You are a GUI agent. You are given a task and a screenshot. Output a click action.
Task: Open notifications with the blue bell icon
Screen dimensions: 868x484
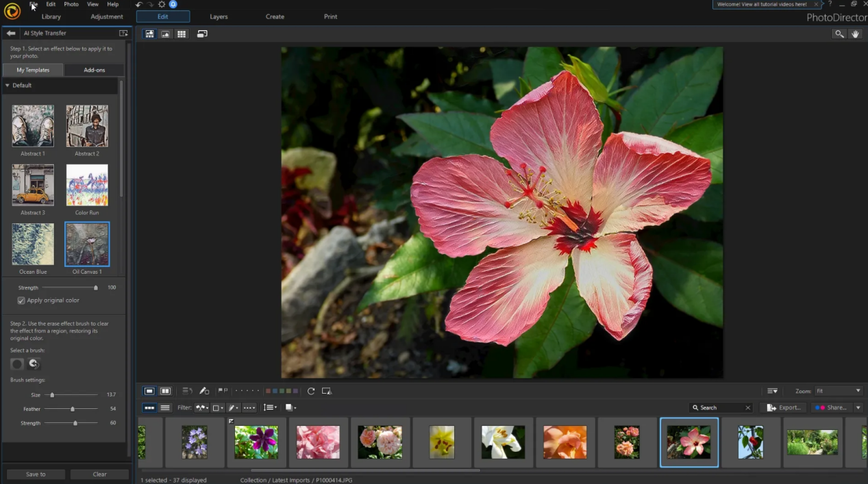click(173, 4)
